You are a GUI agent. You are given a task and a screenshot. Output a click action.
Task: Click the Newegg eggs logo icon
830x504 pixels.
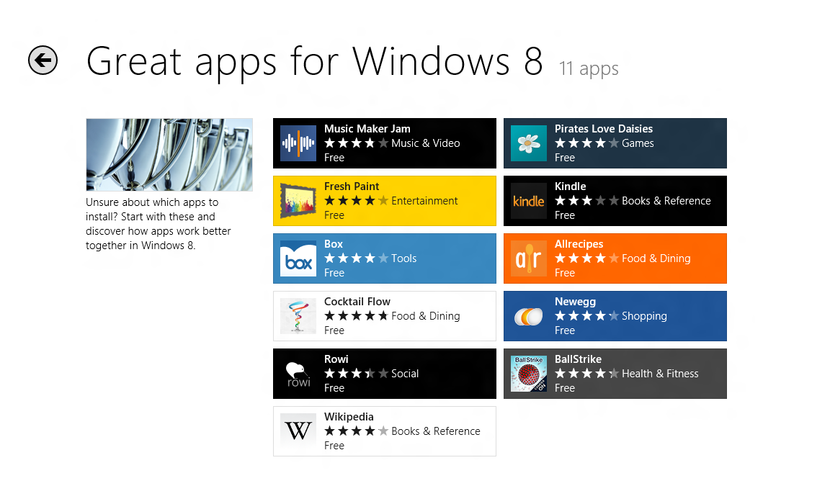[x=529, y=316]
